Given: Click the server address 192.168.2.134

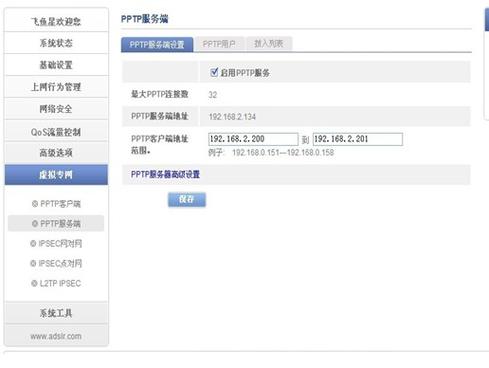Looking at the screenshot, I should tap(232, 117).
